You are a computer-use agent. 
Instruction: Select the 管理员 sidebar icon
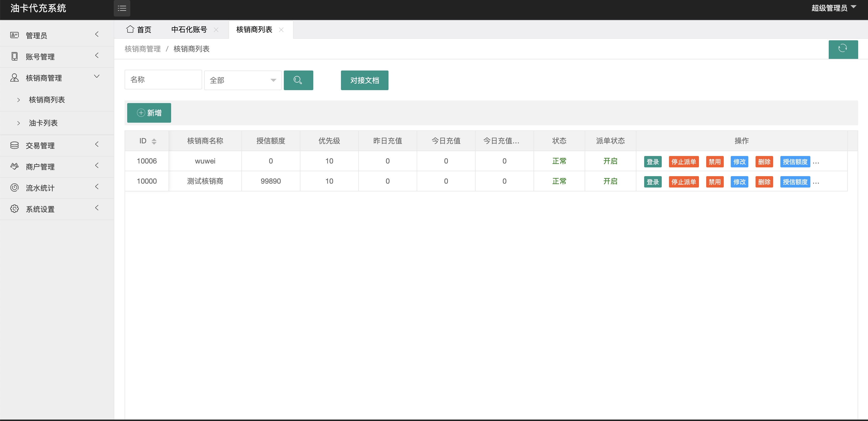[14, 35]
